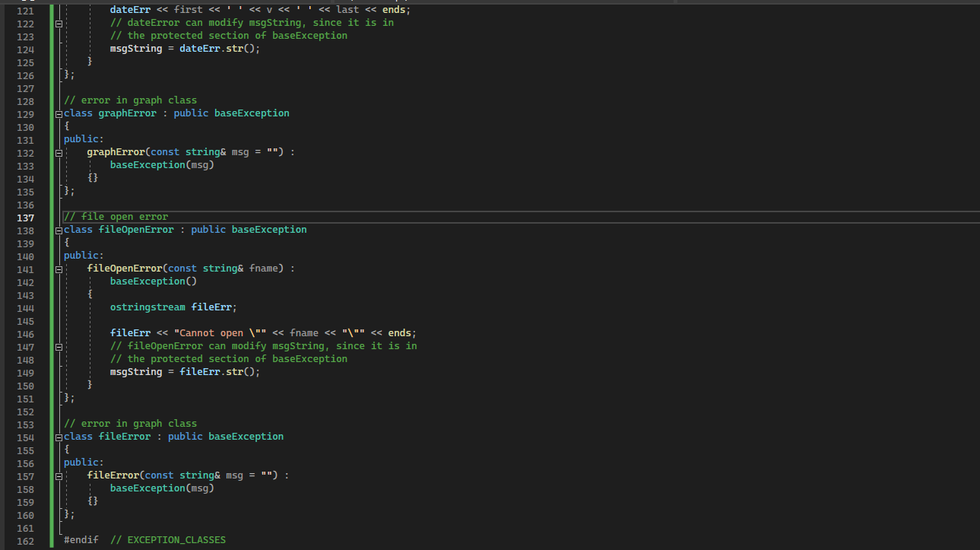Click the EXCEPTION_CLASSES comment text

[167, 539]
